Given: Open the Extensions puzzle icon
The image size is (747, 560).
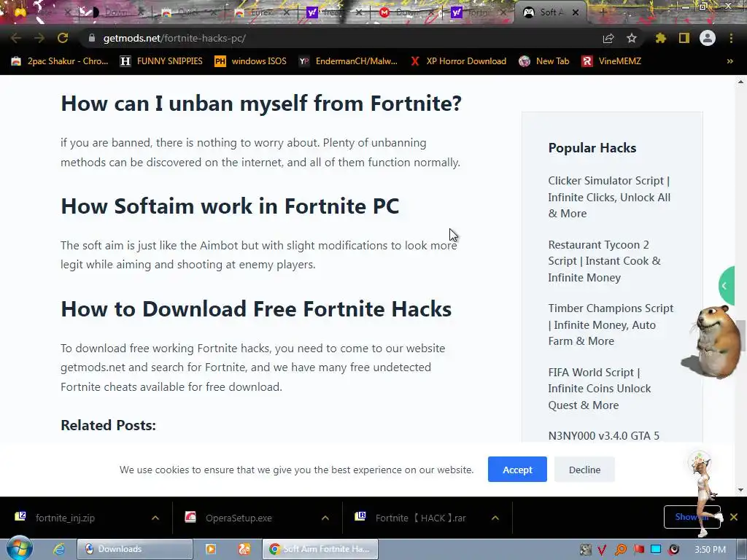Looking at the screenshot, I should 660,38.
